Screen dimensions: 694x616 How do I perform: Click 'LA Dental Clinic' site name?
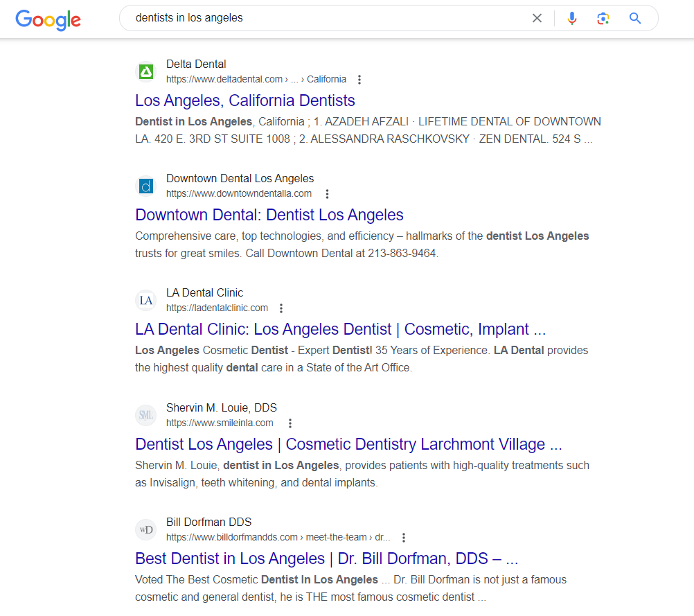point(204,292)
